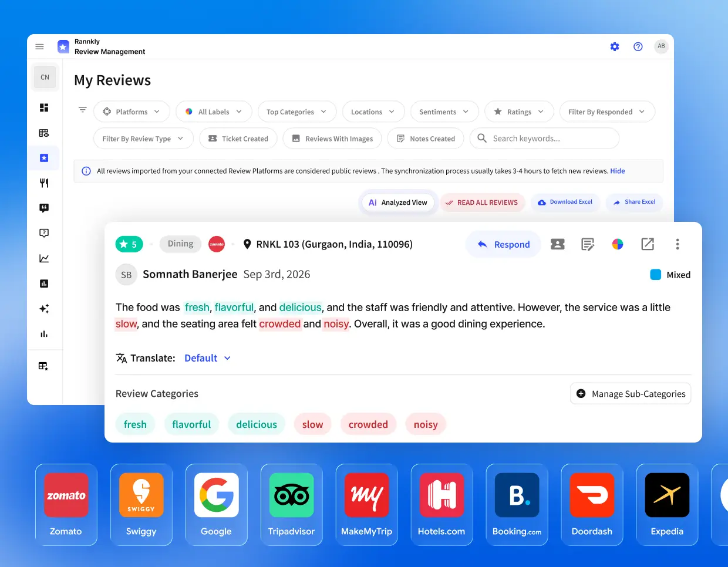Click the ticket icon on review card
The image size is (728, 567).
click(558, 244)
